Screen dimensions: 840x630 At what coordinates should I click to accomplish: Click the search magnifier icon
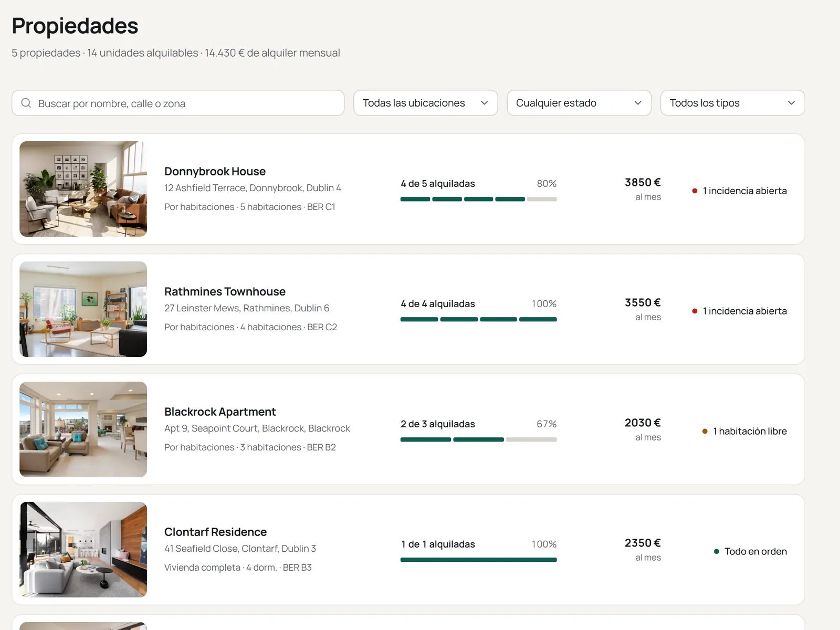pyautogui.click(x=26, y=103)
